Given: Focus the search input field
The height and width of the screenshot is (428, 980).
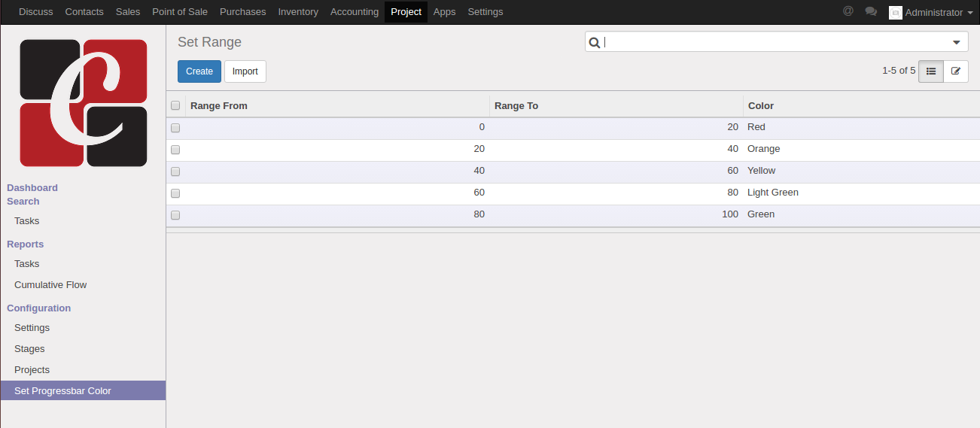Looking at the screenshot, I should pos(775,43).
